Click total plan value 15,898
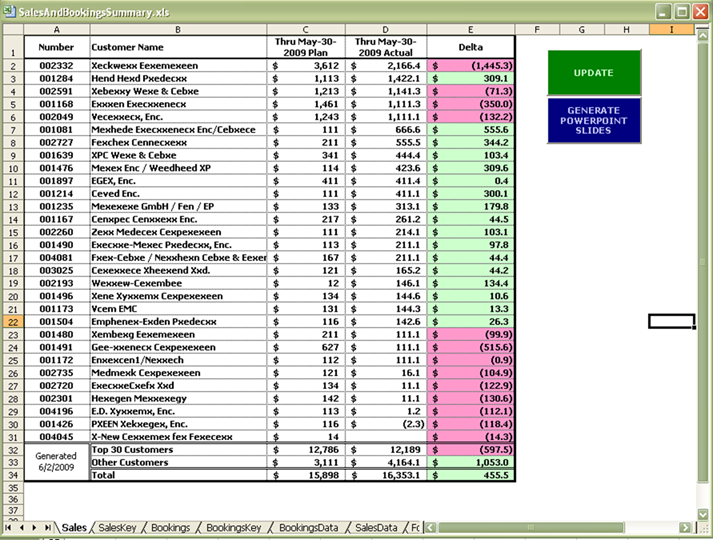The image size is (713, 540). click(x=306, y=475)
